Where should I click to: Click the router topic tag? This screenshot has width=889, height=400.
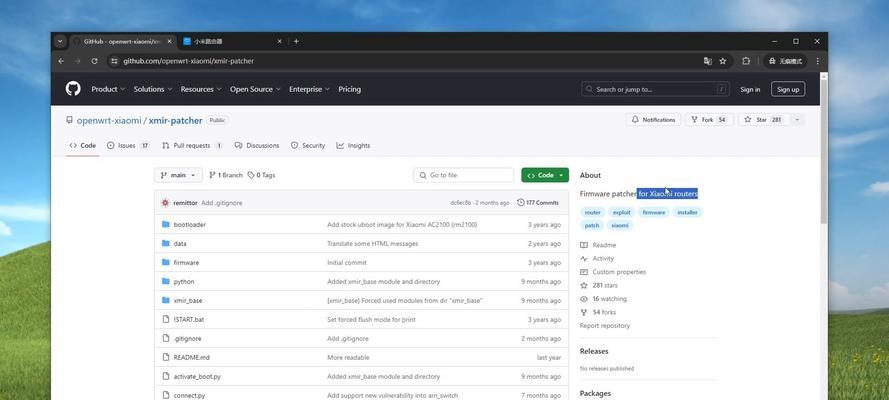tap(592, 212)
